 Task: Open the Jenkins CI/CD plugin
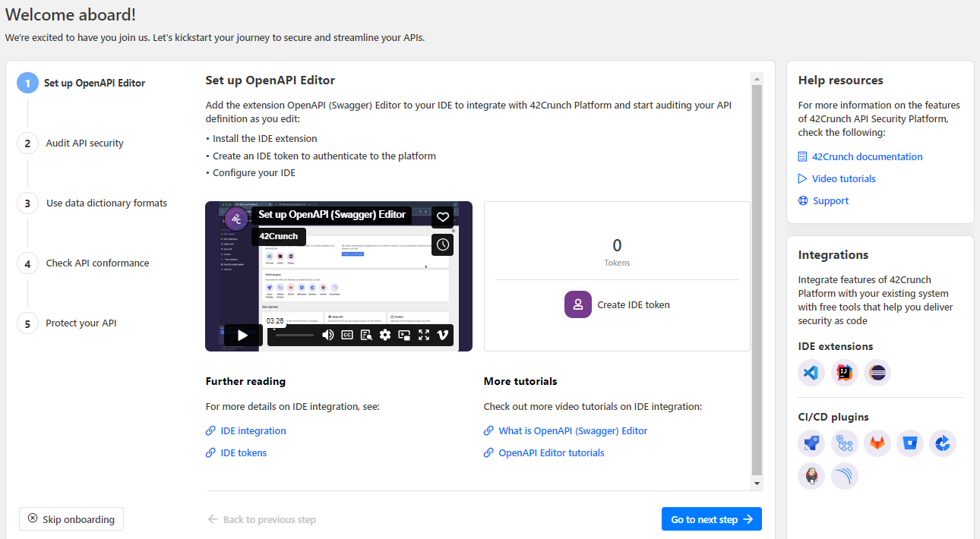tap(811, 476)
